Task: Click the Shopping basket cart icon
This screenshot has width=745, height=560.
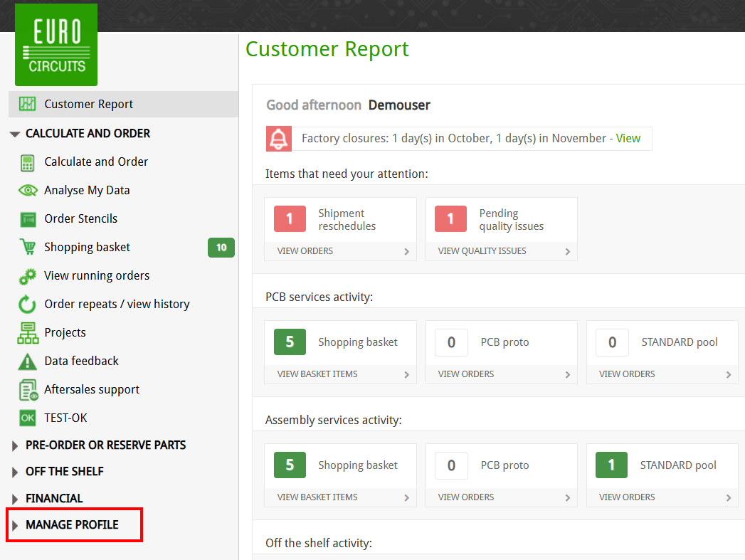Action: pyautogui.click(x=27, y=248)
